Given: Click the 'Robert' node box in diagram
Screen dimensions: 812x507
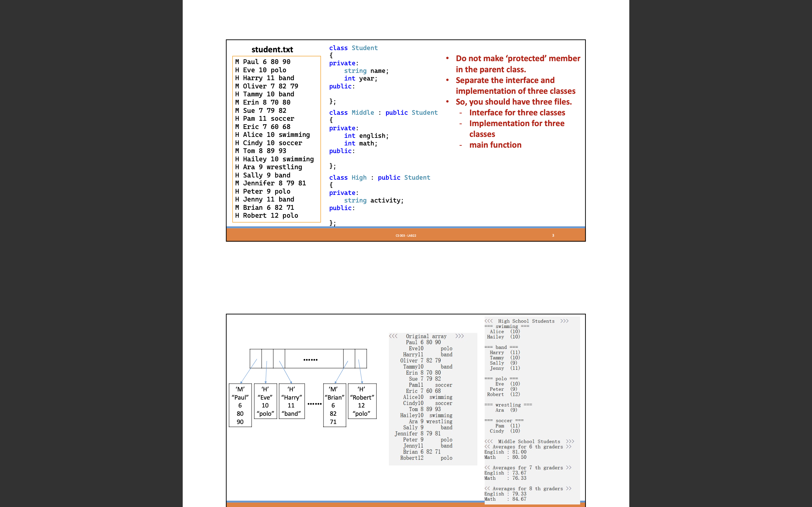Looking at the screenshot, I should [x=362, y=401].
